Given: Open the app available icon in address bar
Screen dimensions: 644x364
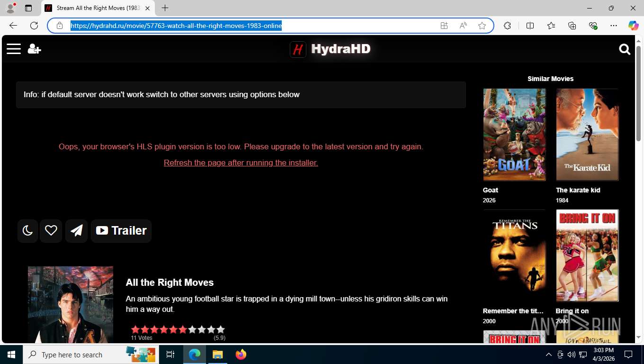Looking at the screenshot, I should point(444,26).
